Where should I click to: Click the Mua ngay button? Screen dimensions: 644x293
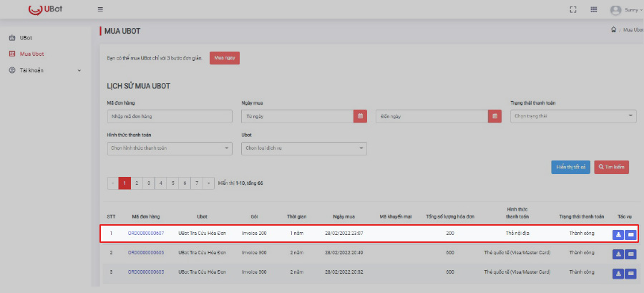point(225,58)
